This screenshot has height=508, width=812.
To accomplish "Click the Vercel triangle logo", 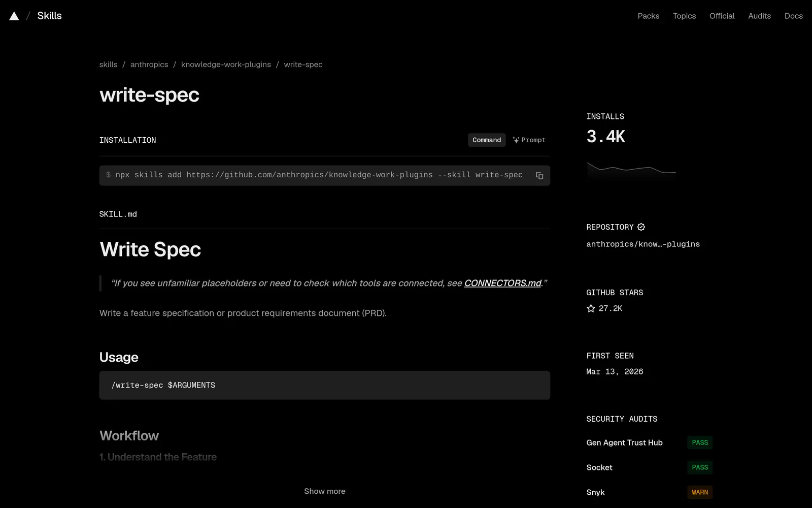I will pyautogui.click(x=14, y=16).
